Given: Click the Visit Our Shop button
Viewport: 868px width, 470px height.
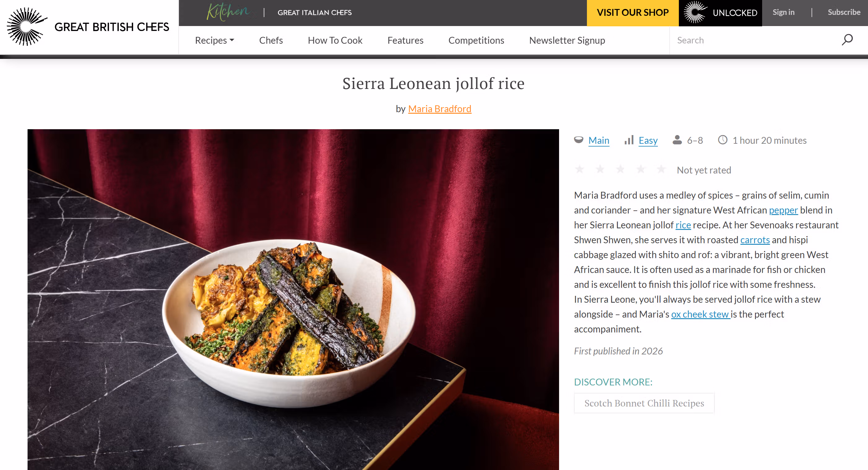Looking at the screenshot, I should coord(632,13).
